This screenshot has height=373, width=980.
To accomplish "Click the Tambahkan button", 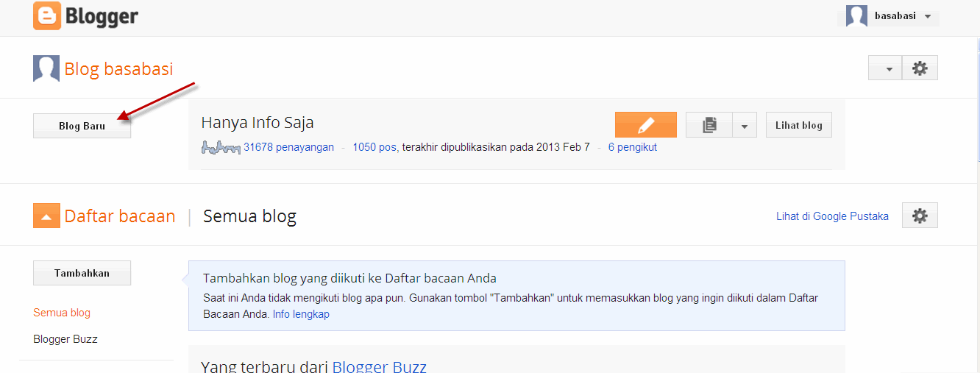I will pos(82,273).
